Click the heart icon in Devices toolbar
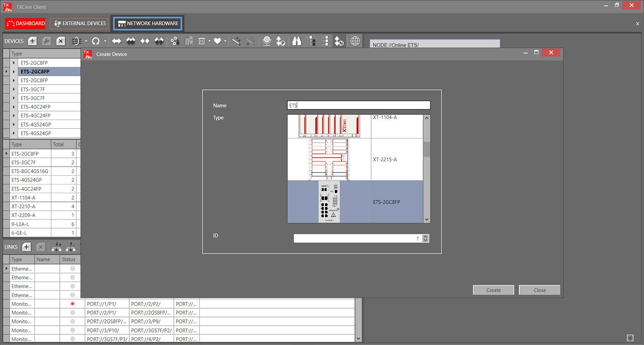 point(218,41)
